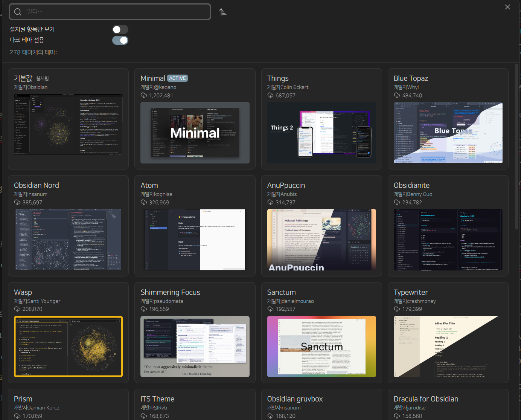The width and height of the screenshot is (521, 420).
Task: Select the Dracula for Obsidian title
Action: pos(426,399)
